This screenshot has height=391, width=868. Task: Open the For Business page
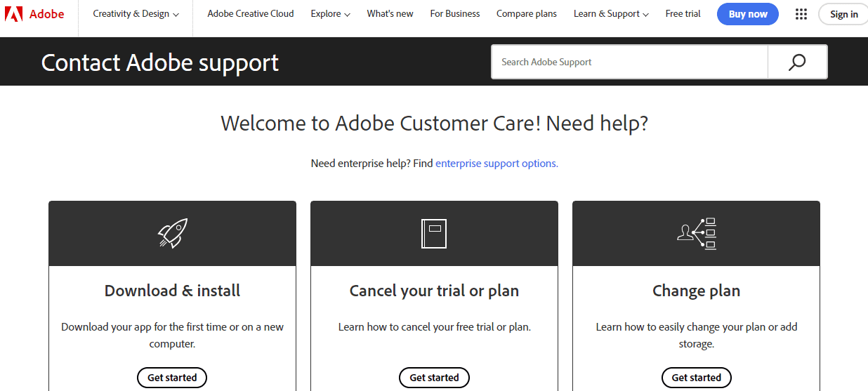(x=455, y=14)
